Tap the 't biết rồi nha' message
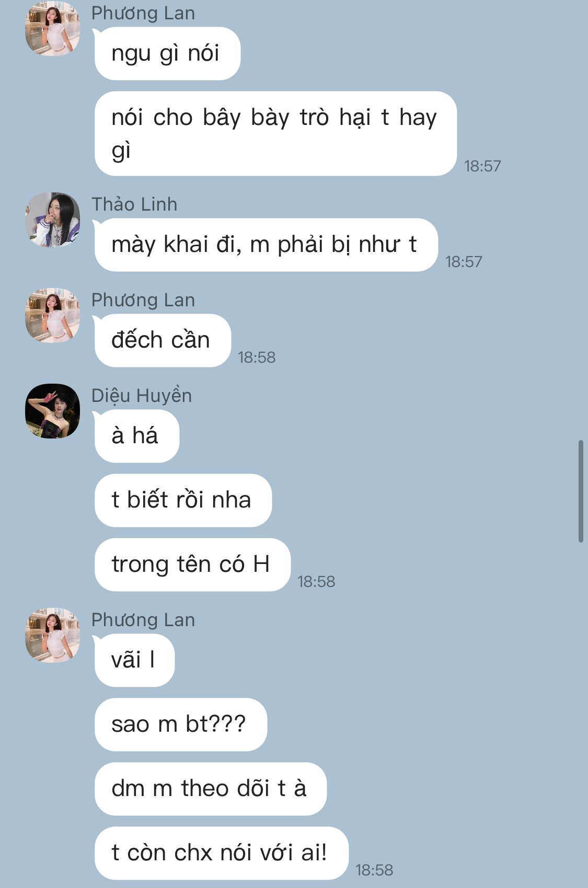Image resolution: width=588 pixels, height=888 pixels. tap(183, 500)
